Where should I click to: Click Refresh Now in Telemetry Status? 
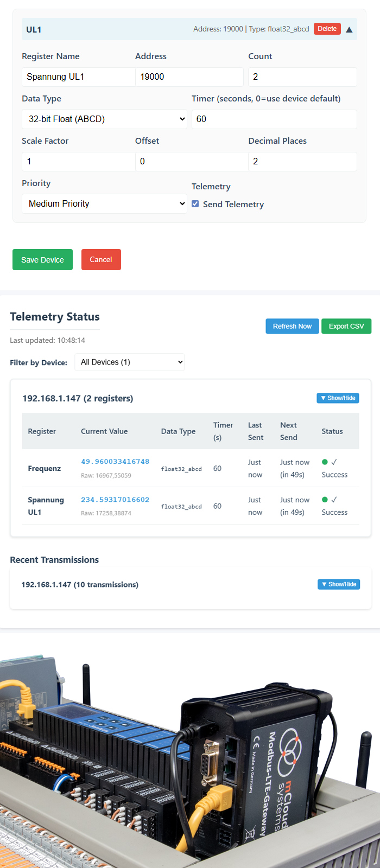(x=292, y=326)
